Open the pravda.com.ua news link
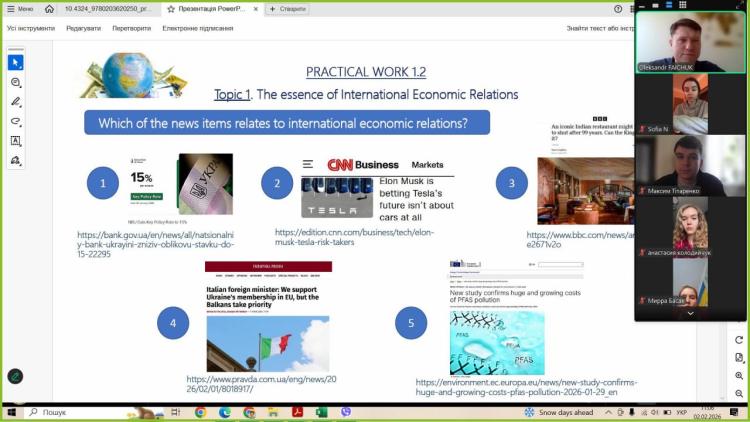 (261, 384)
